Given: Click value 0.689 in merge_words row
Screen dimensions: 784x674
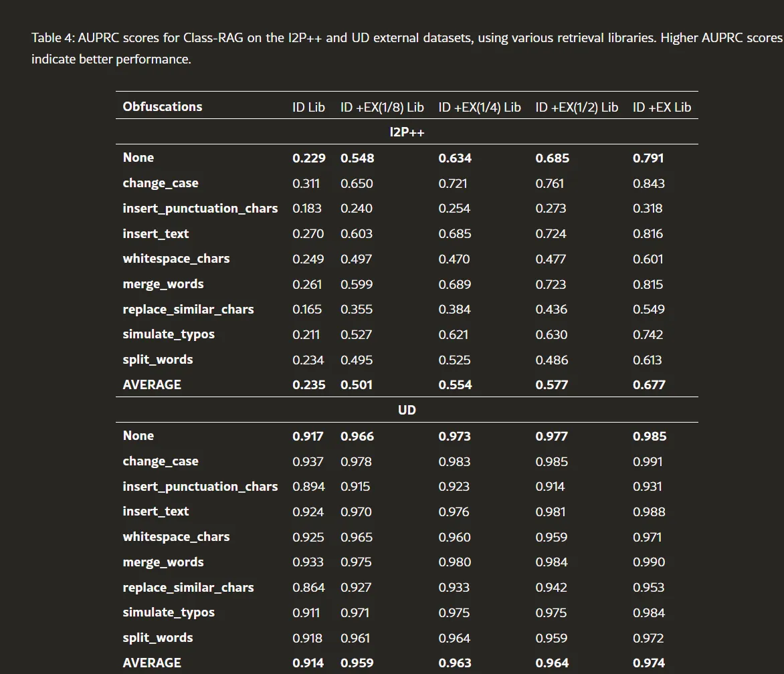Looking at the screenshot, I should (455, 284).
